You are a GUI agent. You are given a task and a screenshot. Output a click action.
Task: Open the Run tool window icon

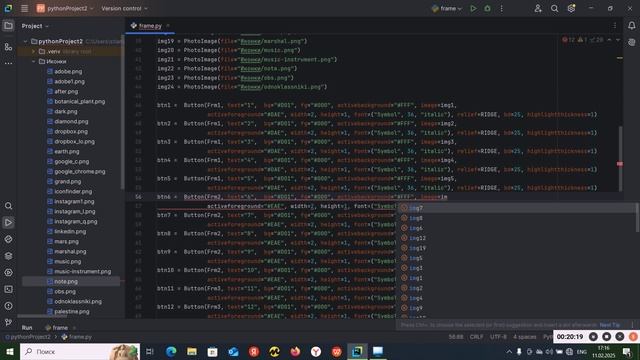click(x=8, y=222)
